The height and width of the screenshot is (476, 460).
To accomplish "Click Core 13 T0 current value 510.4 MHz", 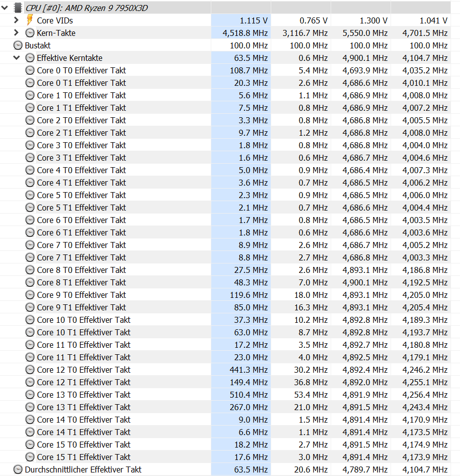I will (249, 394).
